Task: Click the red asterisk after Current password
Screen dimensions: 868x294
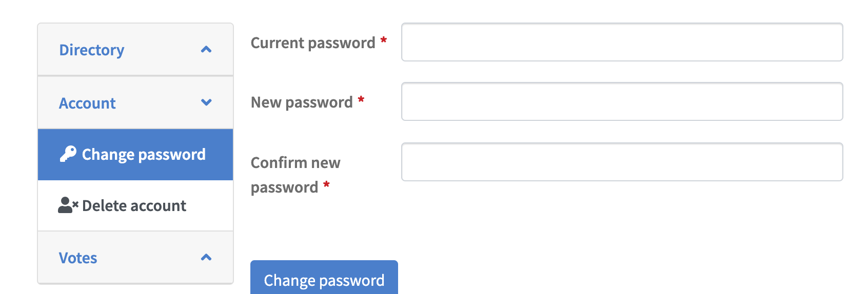Action: click(x=383, y=40)
